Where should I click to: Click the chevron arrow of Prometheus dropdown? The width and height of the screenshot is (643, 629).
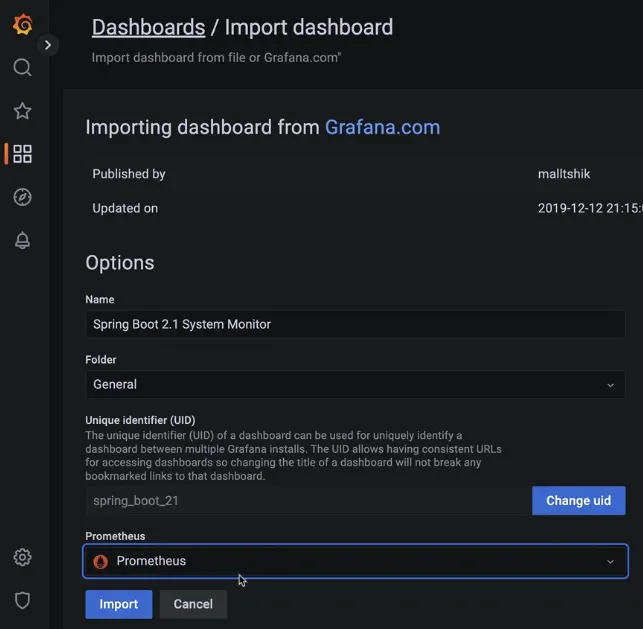[x=610, y=562]
